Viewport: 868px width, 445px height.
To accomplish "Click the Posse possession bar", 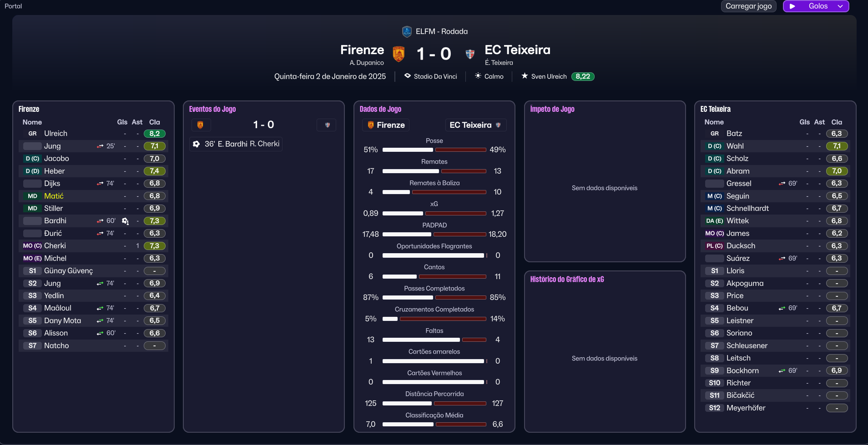I will point(434,150).
